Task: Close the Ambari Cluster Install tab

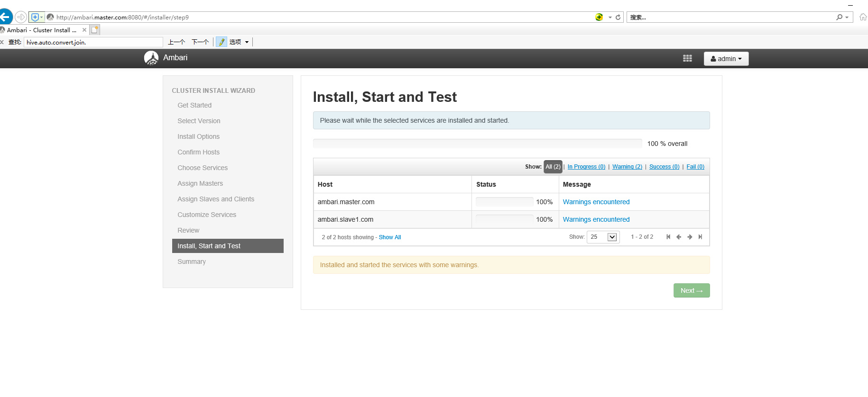Action: coord(84,30)
